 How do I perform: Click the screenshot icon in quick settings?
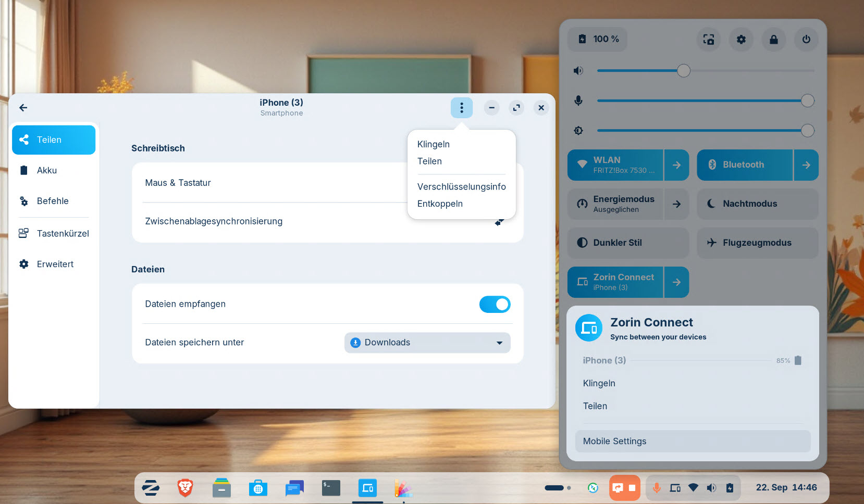[708, 39]
